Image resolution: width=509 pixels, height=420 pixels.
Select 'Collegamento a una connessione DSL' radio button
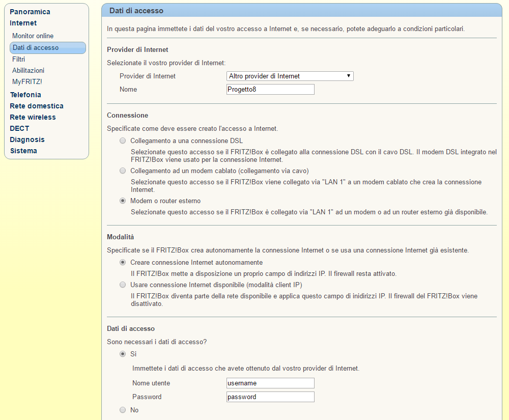123,141
